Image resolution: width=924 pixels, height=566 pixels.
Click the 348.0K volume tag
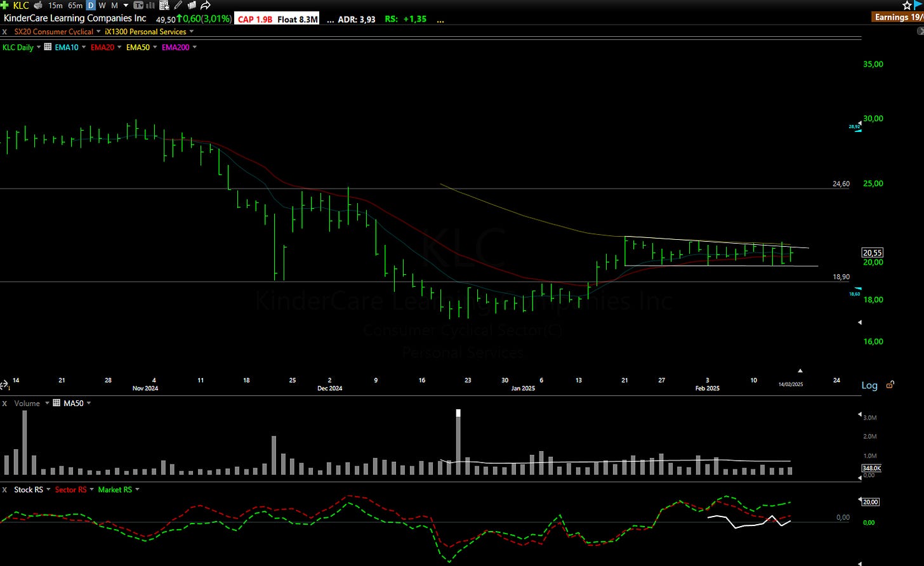click(872, 468)
